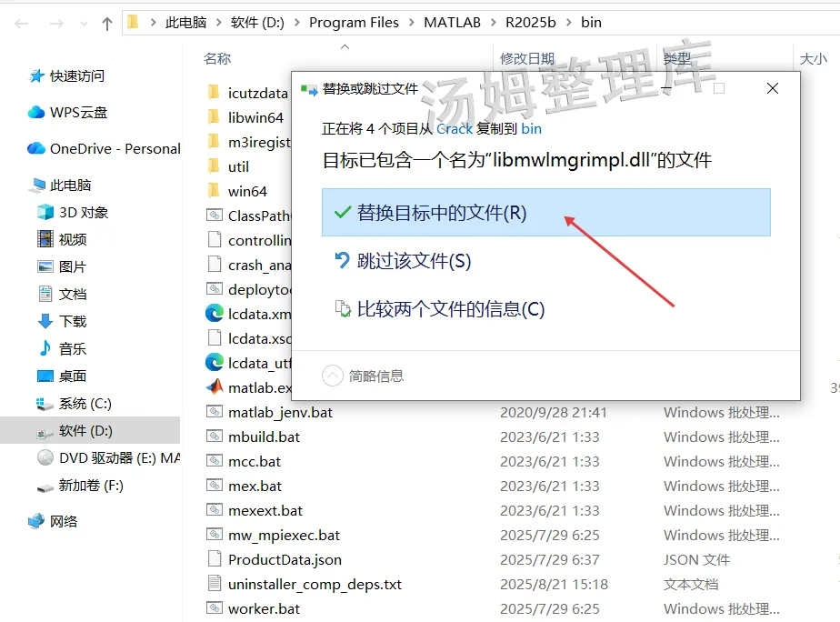Select mcc.bat file

click(x=255, y=462)
